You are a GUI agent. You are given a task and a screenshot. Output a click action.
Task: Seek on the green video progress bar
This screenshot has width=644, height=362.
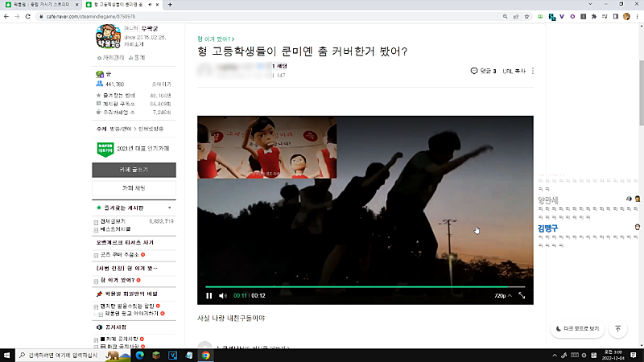(x=365, y=286)
